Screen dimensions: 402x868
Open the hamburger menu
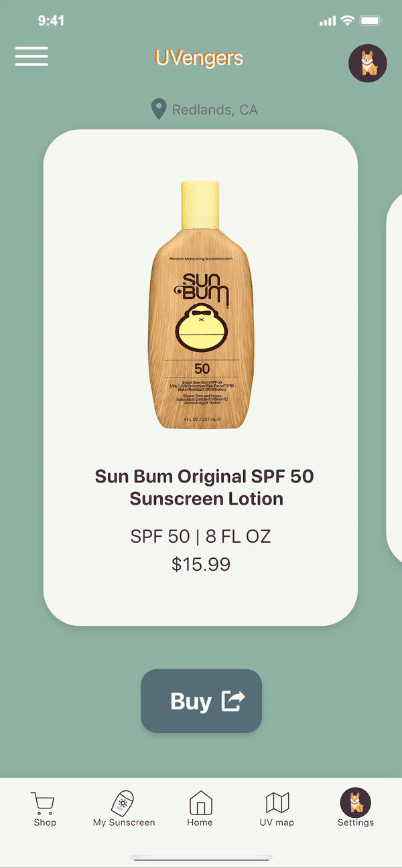coord(31,56)
